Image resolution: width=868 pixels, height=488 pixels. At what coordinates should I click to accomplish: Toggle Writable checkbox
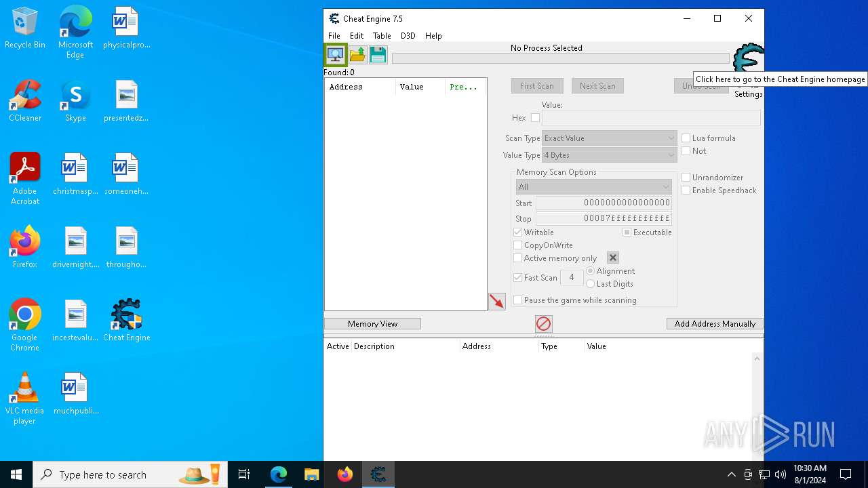pos(518,232)
